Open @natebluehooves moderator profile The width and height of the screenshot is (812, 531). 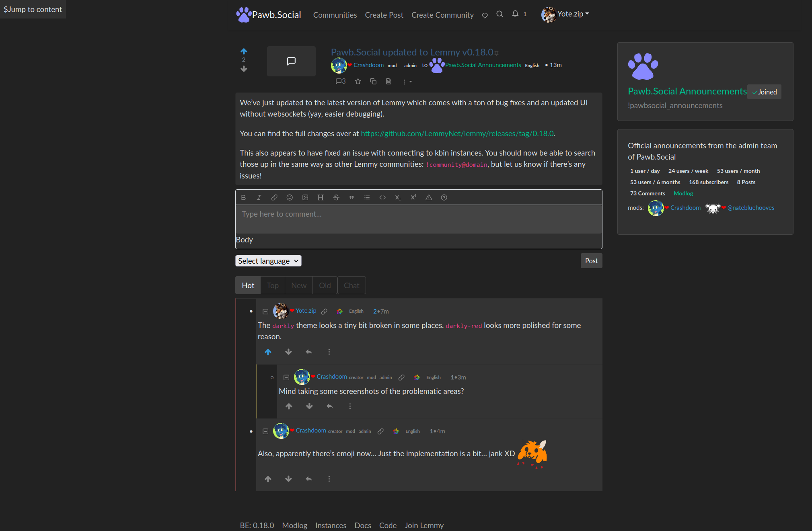point(750,208)
